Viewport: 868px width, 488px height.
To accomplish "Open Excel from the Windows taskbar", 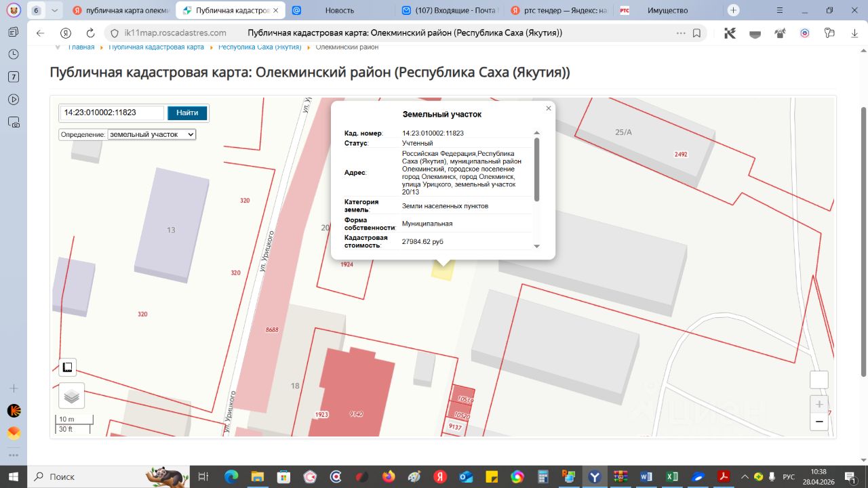I will click(672, 476).
